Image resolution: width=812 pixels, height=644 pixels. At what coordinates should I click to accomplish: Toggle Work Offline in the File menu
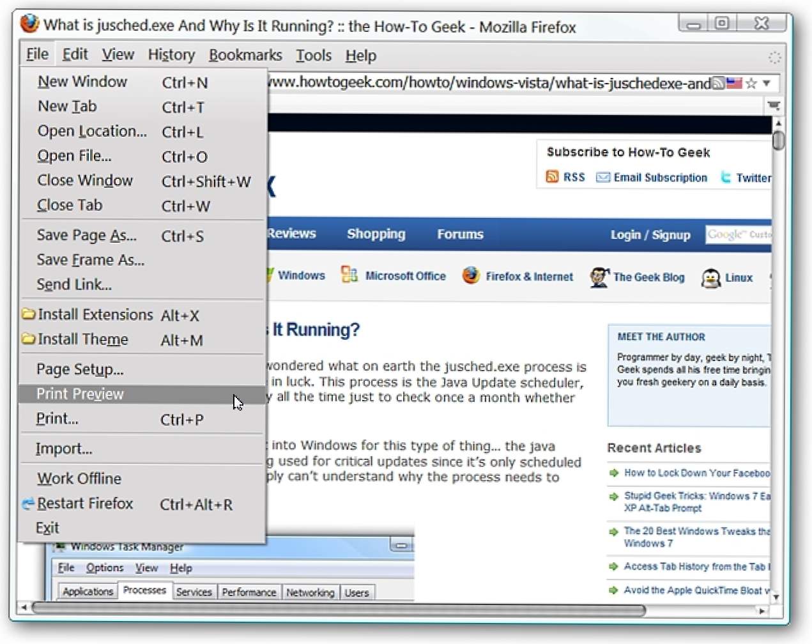coord(79,479)
